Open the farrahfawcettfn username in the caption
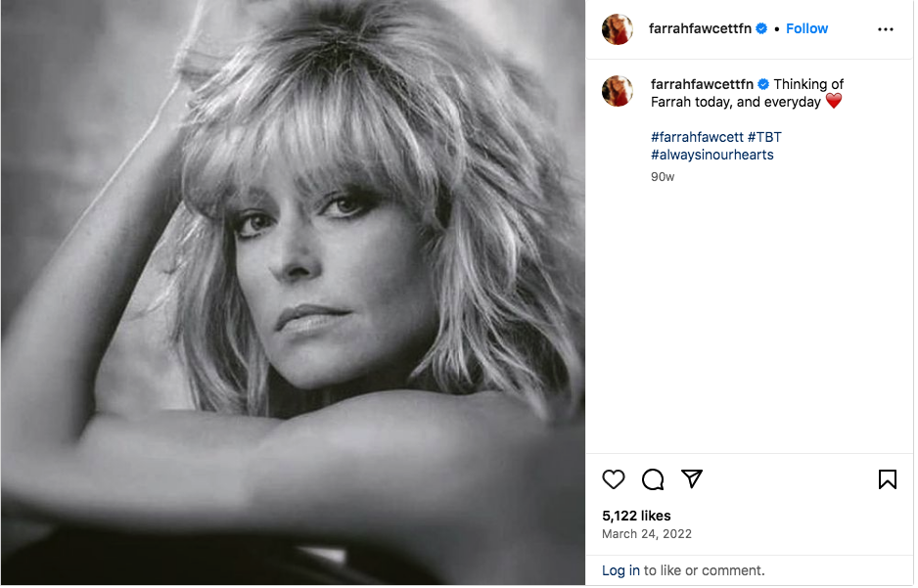918x588 pixels. tap(702, 85)
